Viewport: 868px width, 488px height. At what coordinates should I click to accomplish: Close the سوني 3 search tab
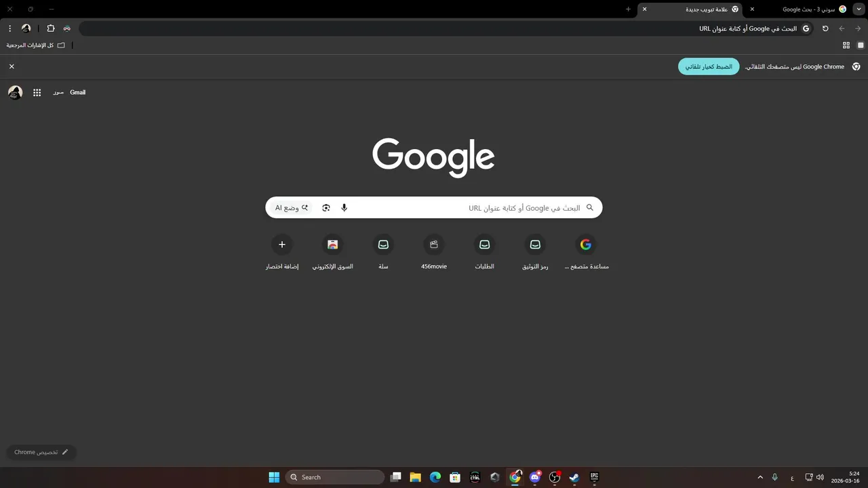pos(752,9)
